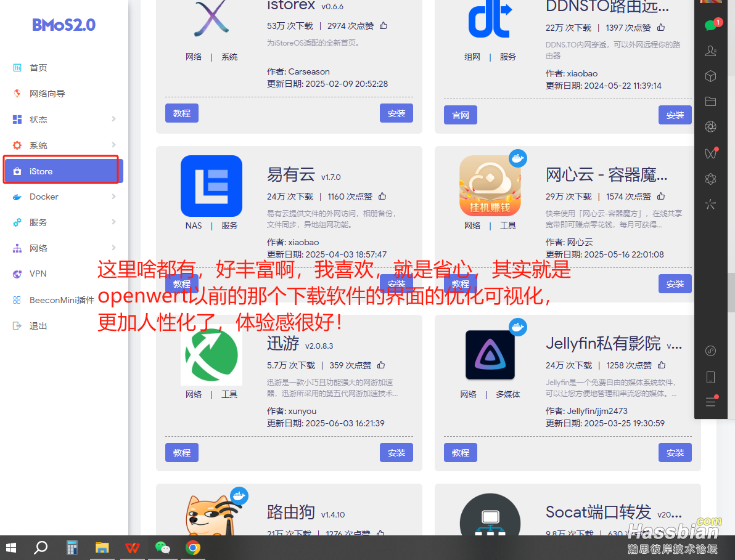Expand the 系统 menu chevron
The width and height of the screenshot is (735, 560).
pyautogui.click(x=113, y=145)
